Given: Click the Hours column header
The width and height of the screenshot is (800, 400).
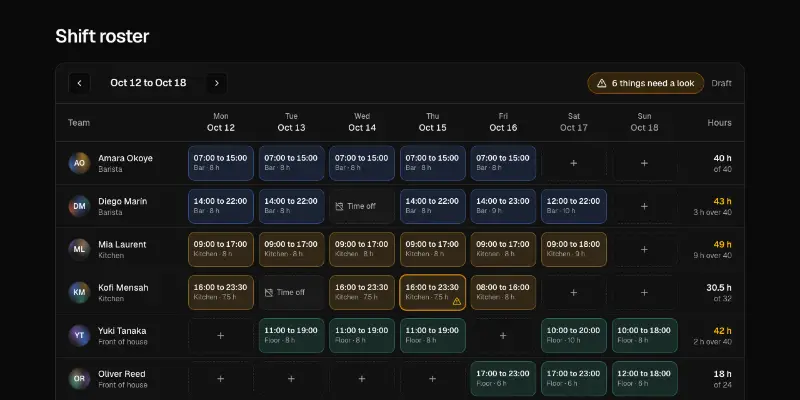Looking at the screenshot, I should [719, 122].
